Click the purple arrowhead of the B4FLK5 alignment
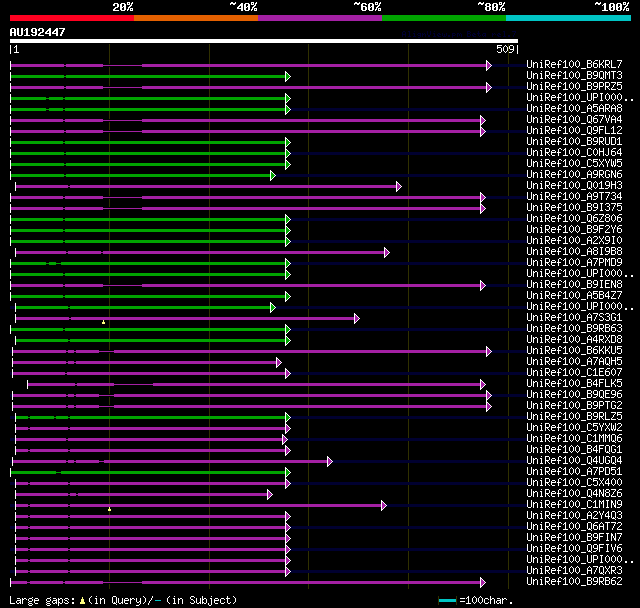Screen dimensions: 640x608 pos(483,384)
